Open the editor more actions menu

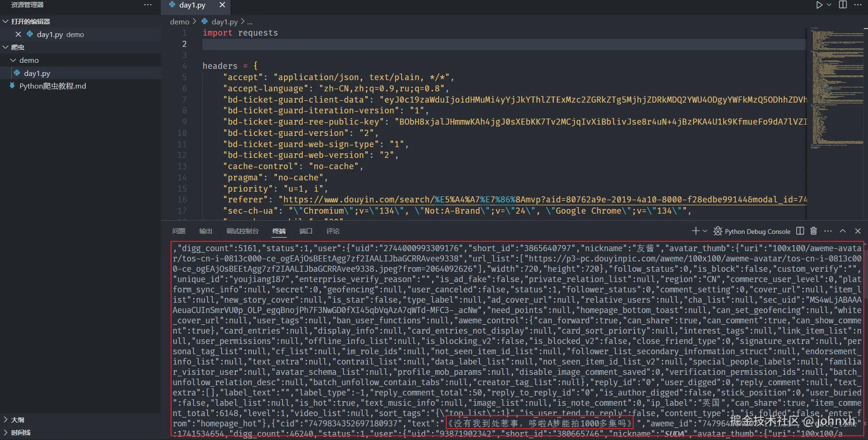click(x=858, y=5)
